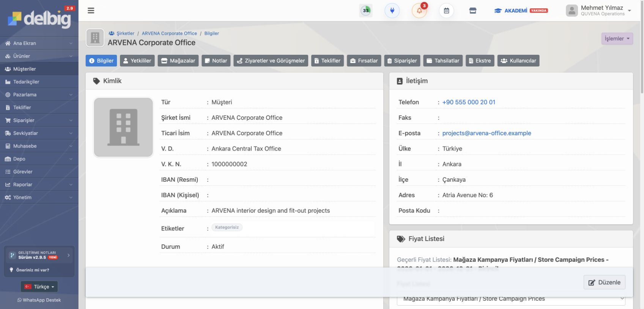
Task: Switch to the Kullanıcılar tab
Action: click(x=518, y=61)
